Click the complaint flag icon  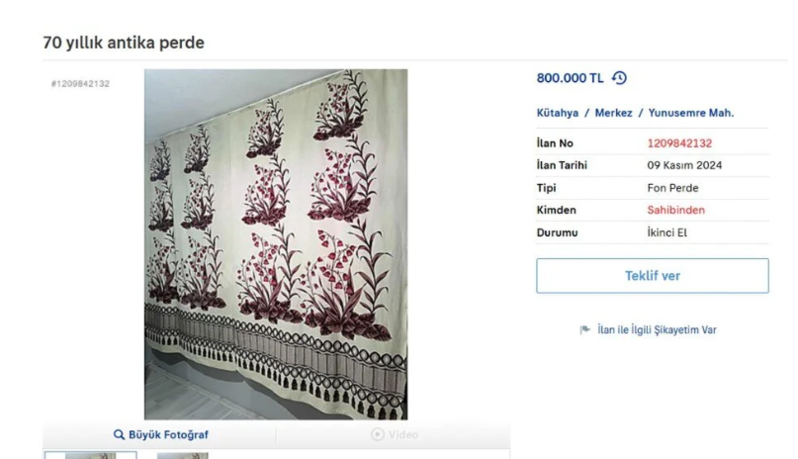[x=585, y=330]
